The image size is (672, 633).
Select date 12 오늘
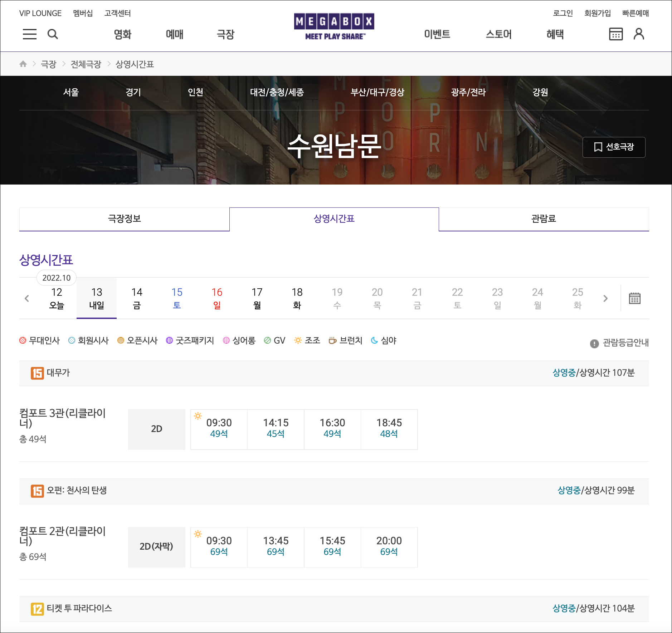tap(57, 298)
